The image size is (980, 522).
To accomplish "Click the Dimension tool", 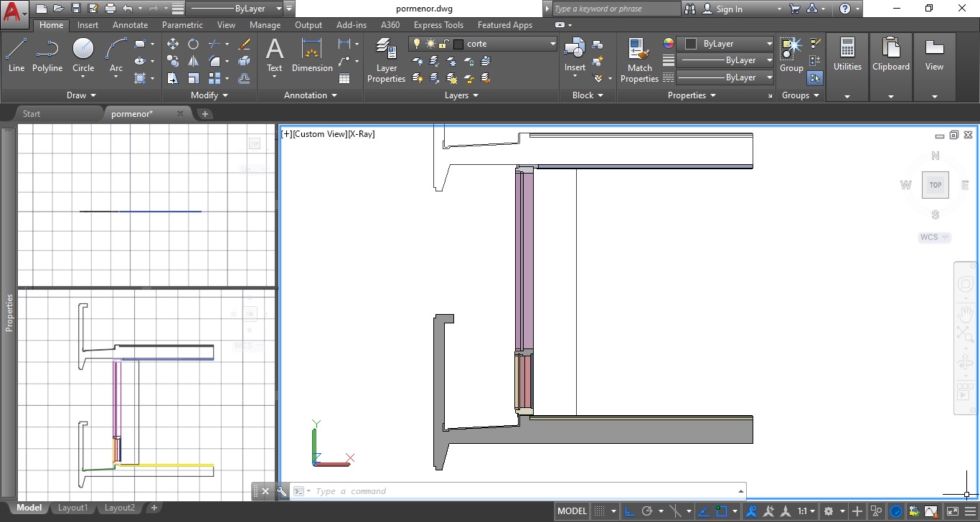I will tap(312, 56).
